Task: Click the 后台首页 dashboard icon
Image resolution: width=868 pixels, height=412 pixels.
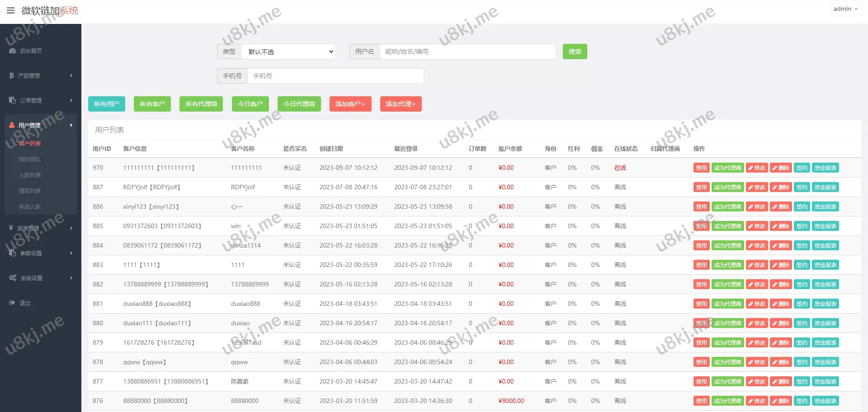Action: (x=12, y=51)
